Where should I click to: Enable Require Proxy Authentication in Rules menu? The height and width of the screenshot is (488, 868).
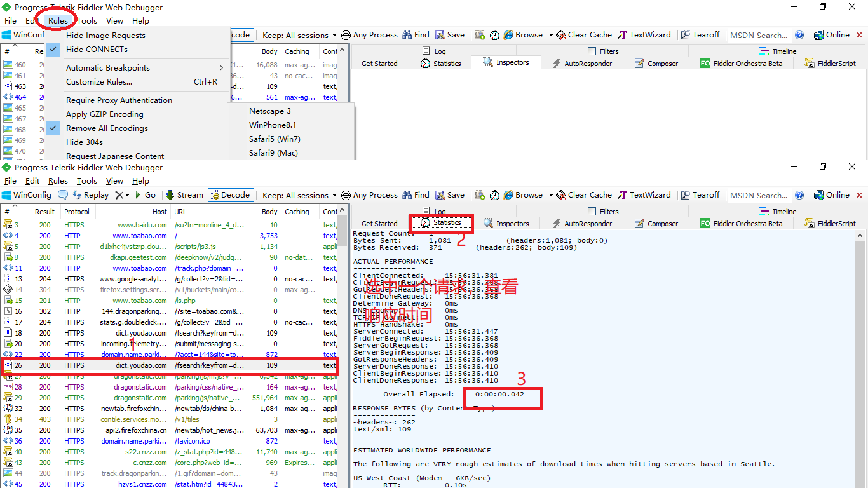tap(119, 100)
